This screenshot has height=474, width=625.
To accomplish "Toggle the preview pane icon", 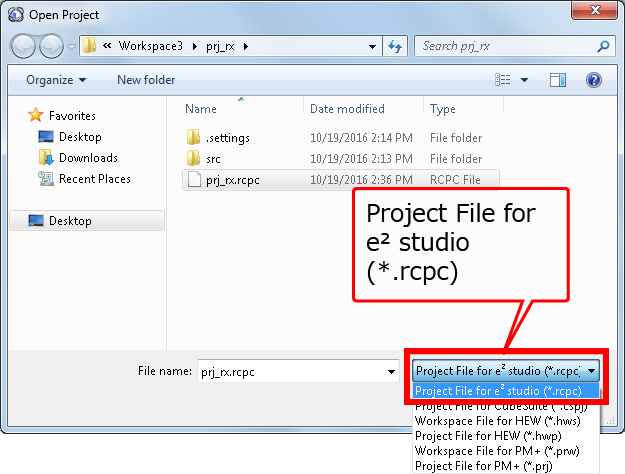I will click(x=558, y=80).
